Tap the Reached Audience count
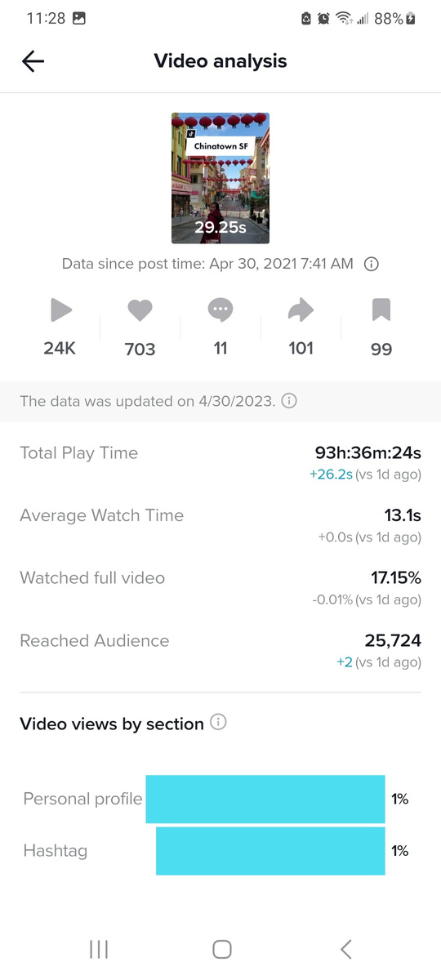The image size is (441, 980). coord(393,640)
